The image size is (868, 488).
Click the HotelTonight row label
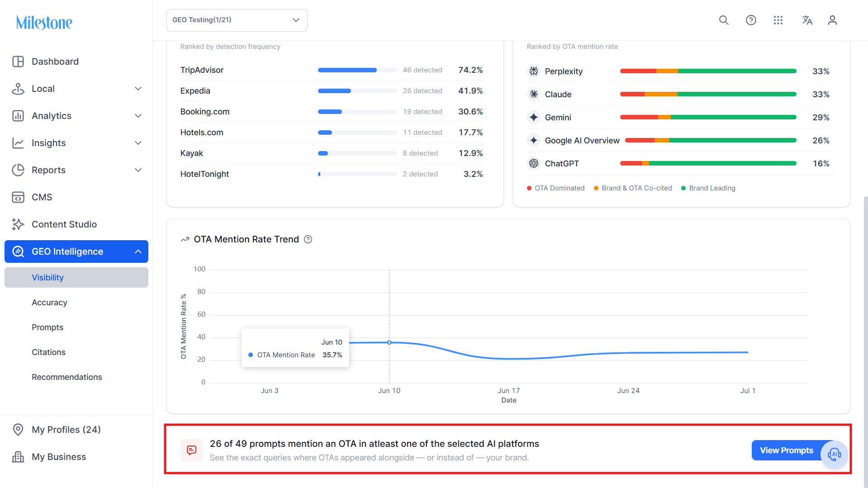[x=204, y=174]
